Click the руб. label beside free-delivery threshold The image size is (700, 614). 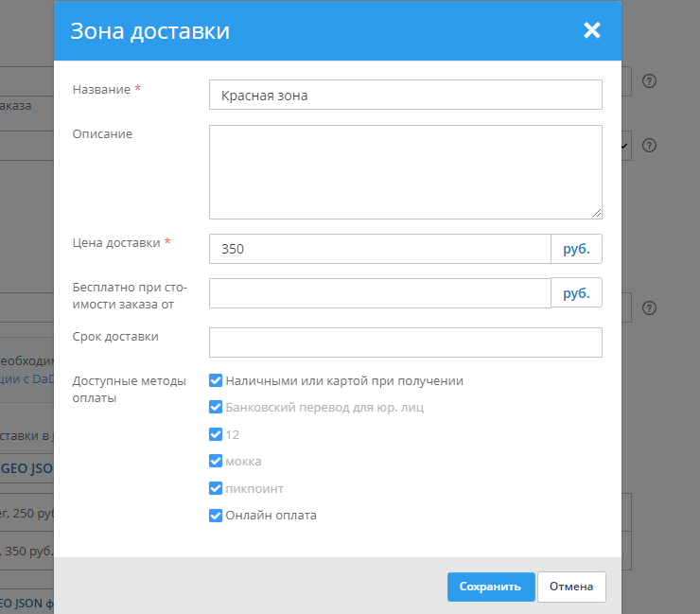click(576, 293)
